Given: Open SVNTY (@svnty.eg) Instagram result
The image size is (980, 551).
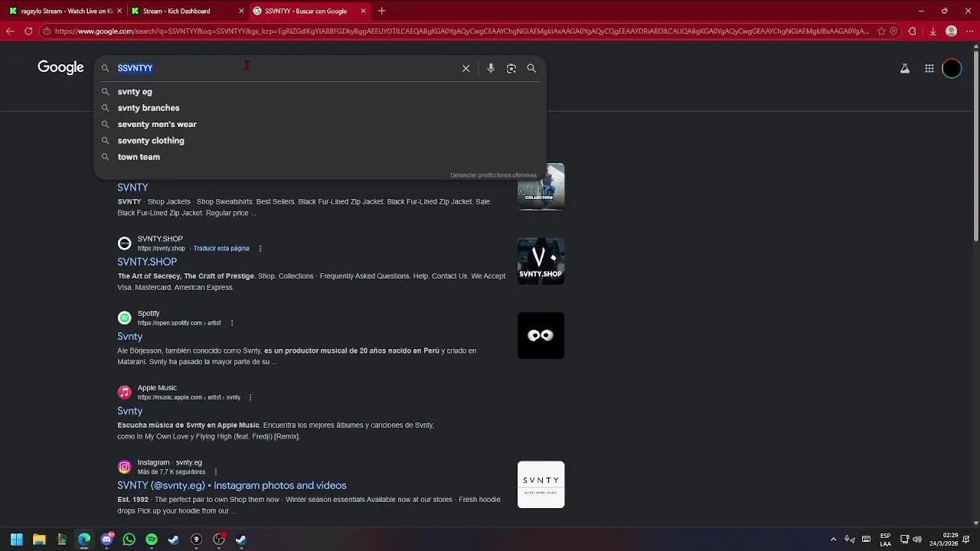Looking at the screenshot, I should click(x=231, y=485).
